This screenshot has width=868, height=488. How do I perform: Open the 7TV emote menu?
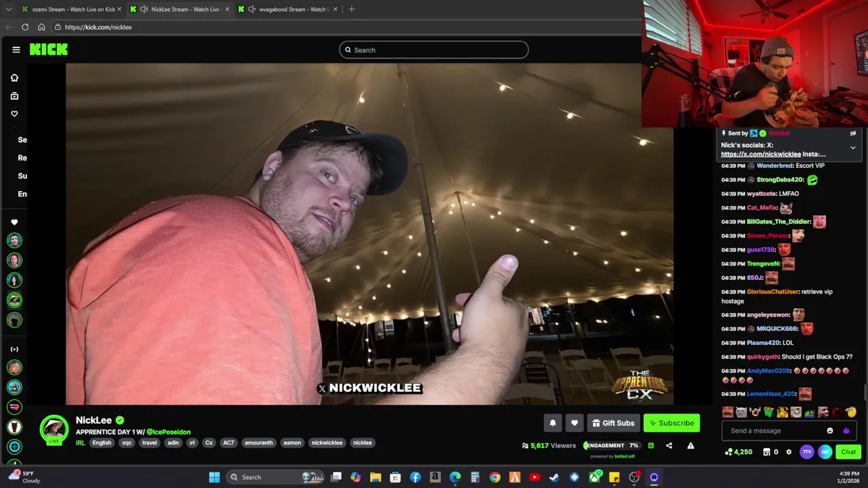pyautogui.click(x=806, y=452)
